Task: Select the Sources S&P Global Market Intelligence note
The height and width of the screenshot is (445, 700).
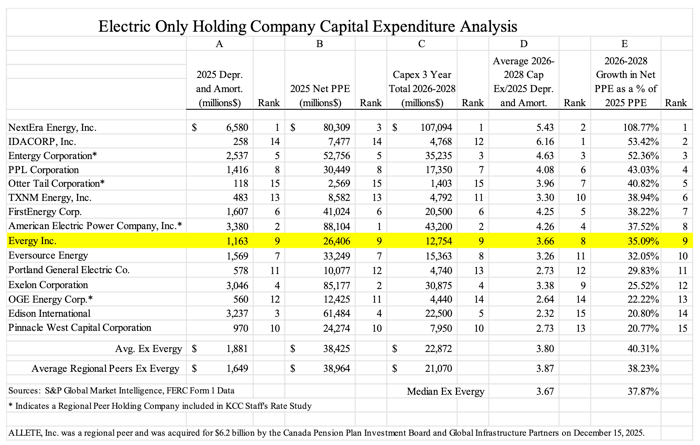Action: [x=121, y=391]
